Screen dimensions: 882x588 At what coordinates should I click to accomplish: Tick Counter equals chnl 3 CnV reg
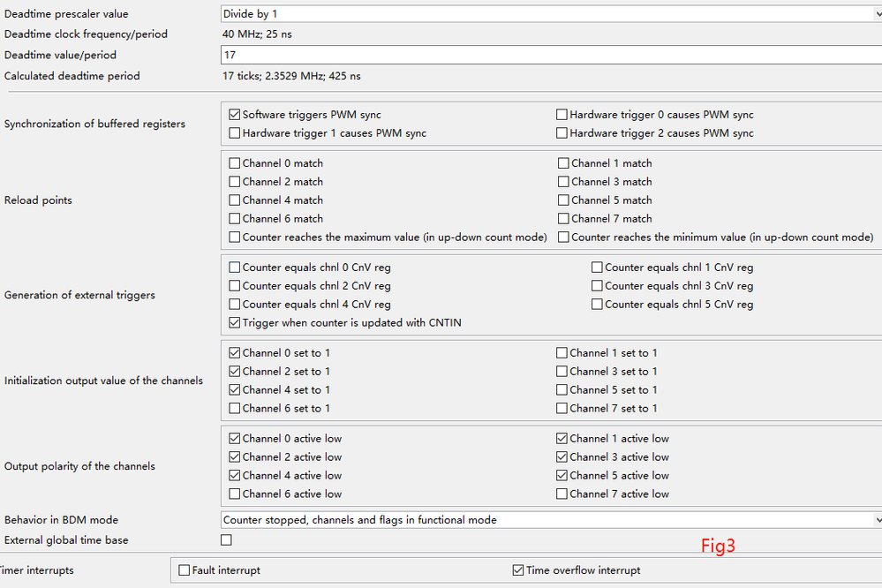point(598,286)
